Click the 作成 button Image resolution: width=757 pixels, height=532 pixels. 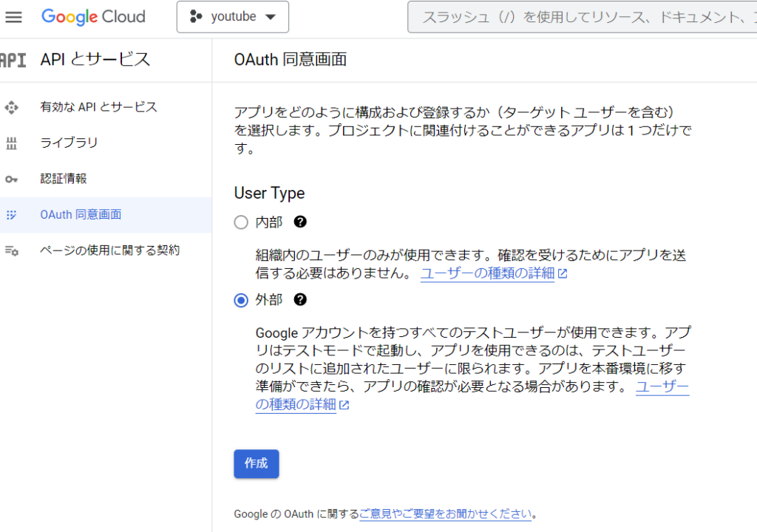(257, 463)
